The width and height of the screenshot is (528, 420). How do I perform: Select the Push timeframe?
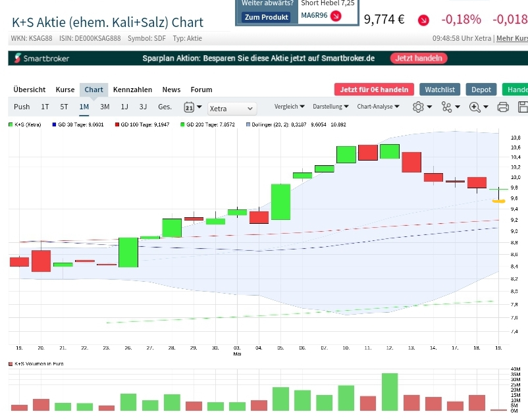pos(22,107)
